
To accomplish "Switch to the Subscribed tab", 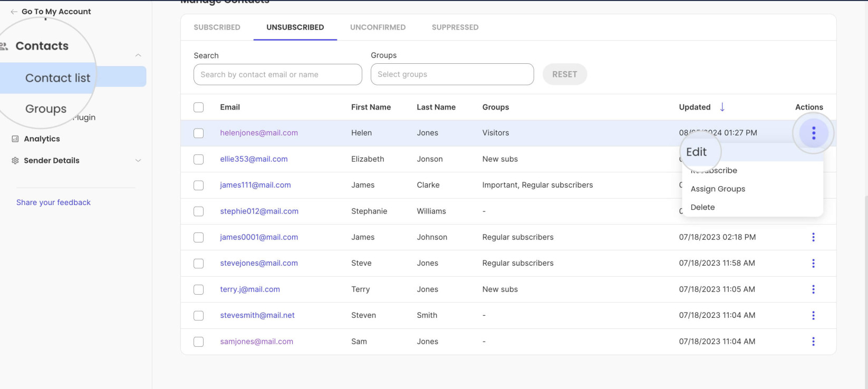I will coord(217,27).
